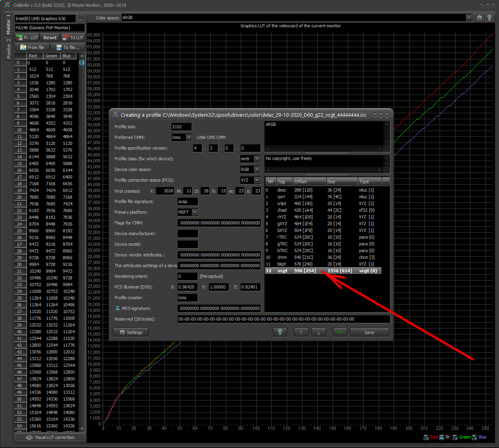This screenshot has height=448, width=499.
Task: Click the To file... export button
Action: [68, 47]
